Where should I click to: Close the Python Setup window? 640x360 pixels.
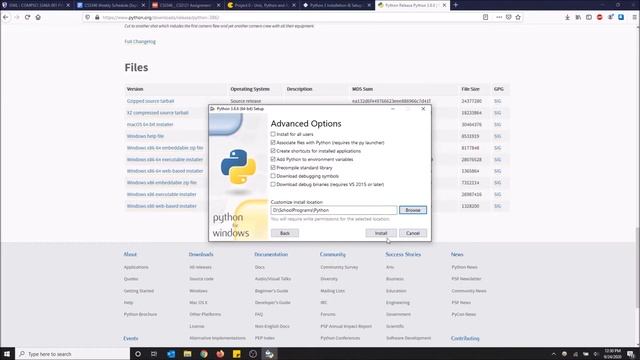pyautogui.click(x=423, y=109)
